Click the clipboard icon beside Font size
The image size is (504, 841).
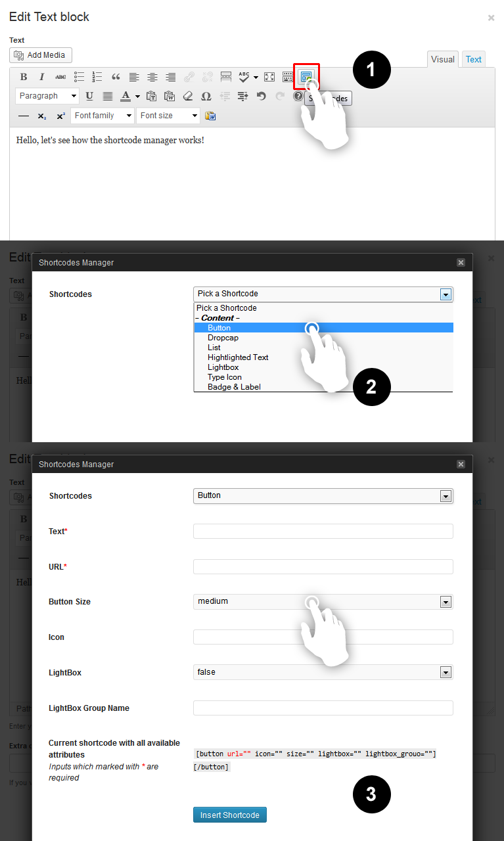click(x=210, y=116)
